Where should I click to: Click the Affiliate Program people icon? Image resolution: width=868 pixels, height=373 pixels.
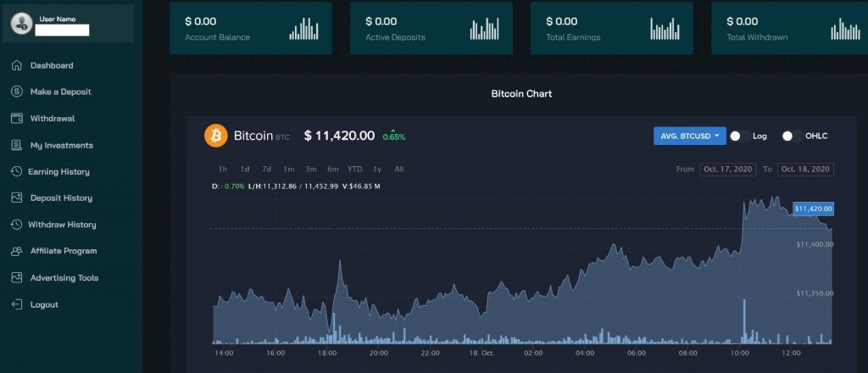point(17,251)
